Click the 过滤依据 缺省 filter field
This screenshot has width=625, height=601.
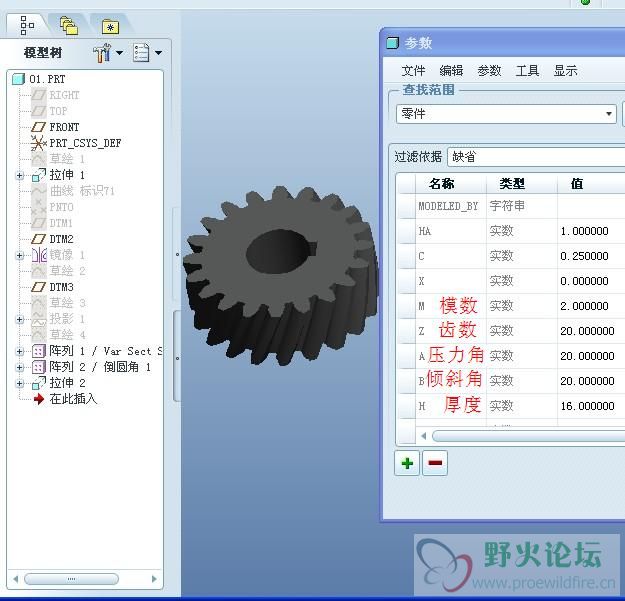(536, 157)
